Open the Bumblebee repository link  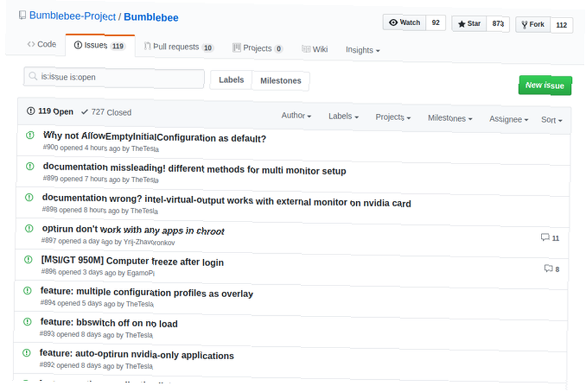point(151,17)
